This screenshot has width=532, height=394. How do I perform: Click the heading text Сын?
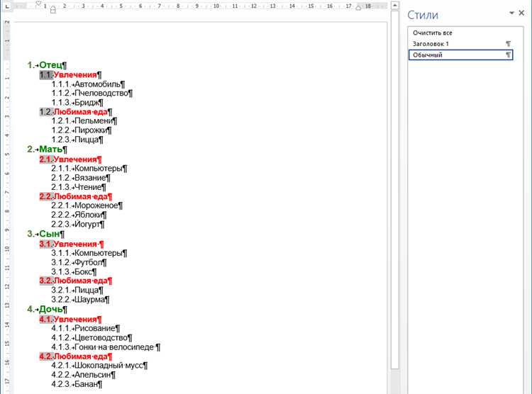[50, 234]
